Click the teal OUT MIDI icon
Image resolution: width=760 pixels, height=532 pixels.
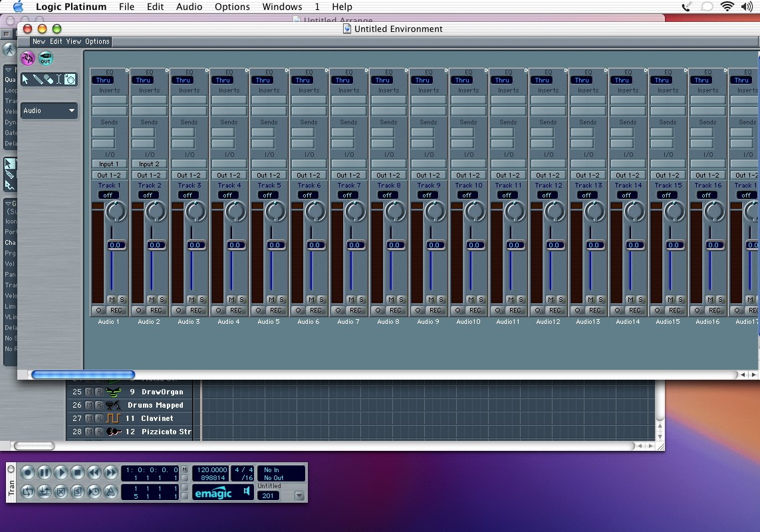45,59
